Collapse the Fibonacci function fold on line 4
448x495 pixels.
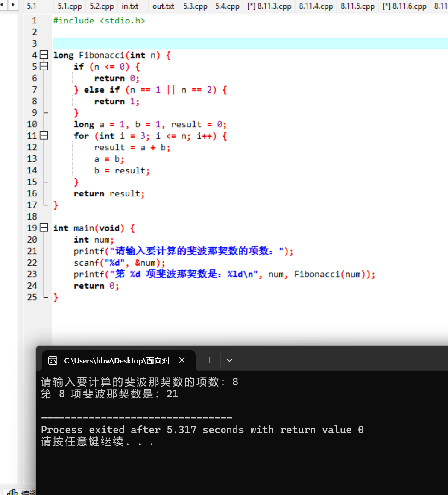(44, 55)
